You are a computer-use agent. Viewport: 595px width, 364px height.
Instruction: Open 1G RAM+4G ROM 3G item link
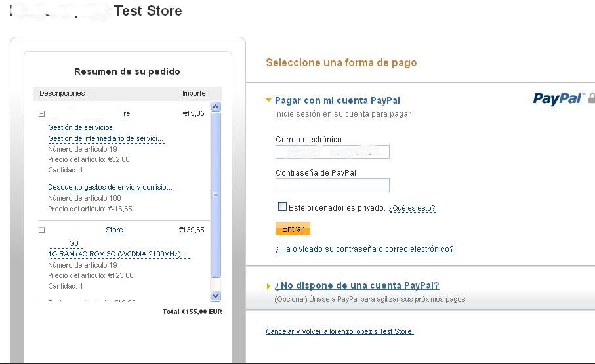pyautogui.click(x=119, y=254)
